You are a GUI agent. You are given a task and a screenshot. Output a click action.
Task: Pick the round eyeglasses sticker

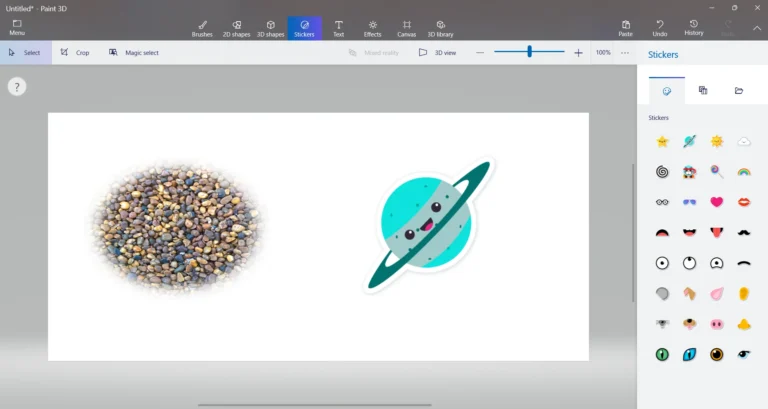tap(662, 202)
